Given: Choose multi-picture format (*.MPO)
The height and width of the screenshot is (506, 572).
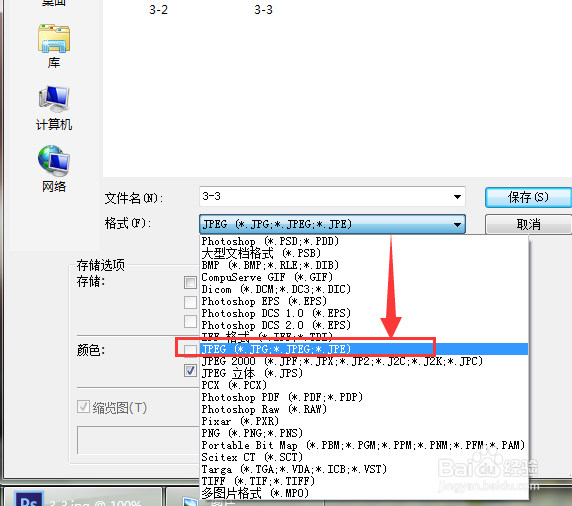Looking at the screenshot, I should click(x=364, y=493).
